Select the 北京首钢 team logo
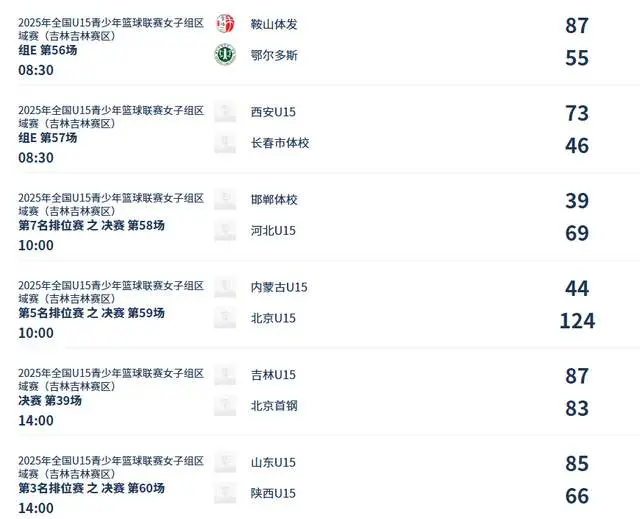 tap(225, 406)
